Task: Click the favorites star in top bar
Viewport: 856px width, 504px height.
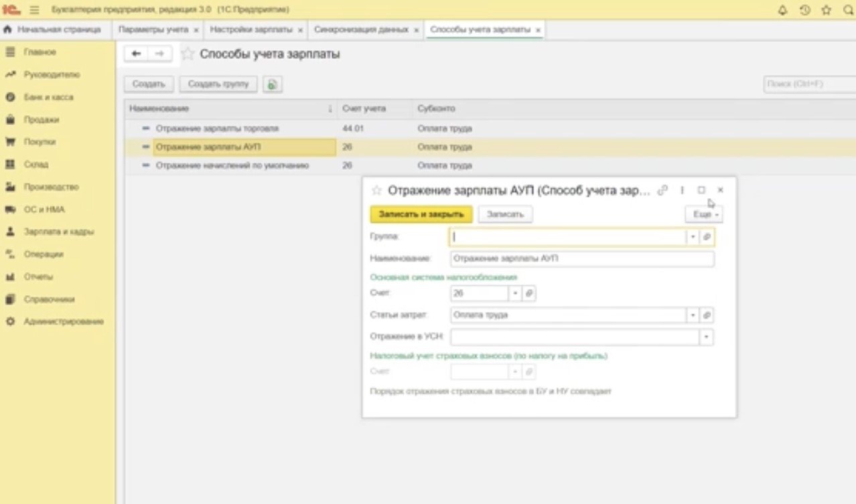Action: pos(826,10)
